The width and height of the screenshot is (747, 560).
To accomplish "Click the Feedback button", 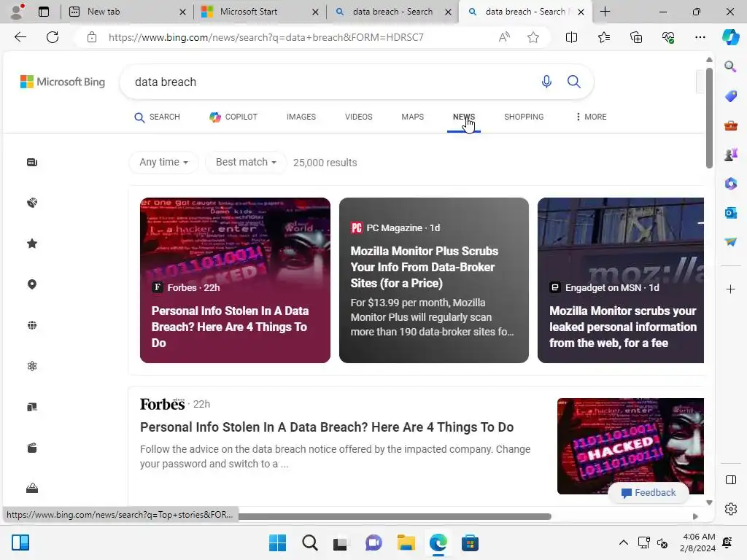I will (649, 493).
